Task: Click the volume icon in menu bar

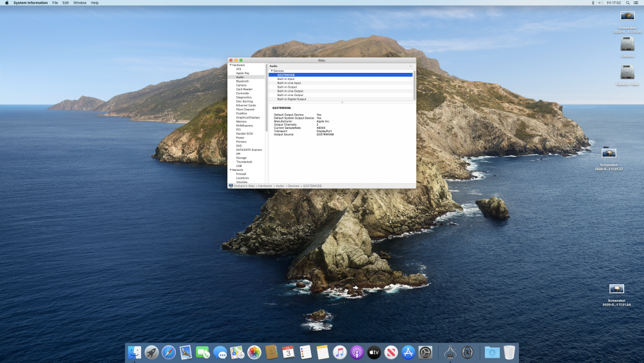Action: tap(600, 3)
